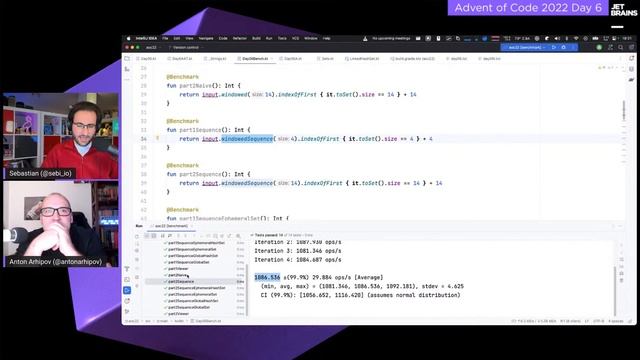Viewport: 640px width, 360px height.
Task: Open the Help menu
Action: pyautogui.click(x=327, y=38)
